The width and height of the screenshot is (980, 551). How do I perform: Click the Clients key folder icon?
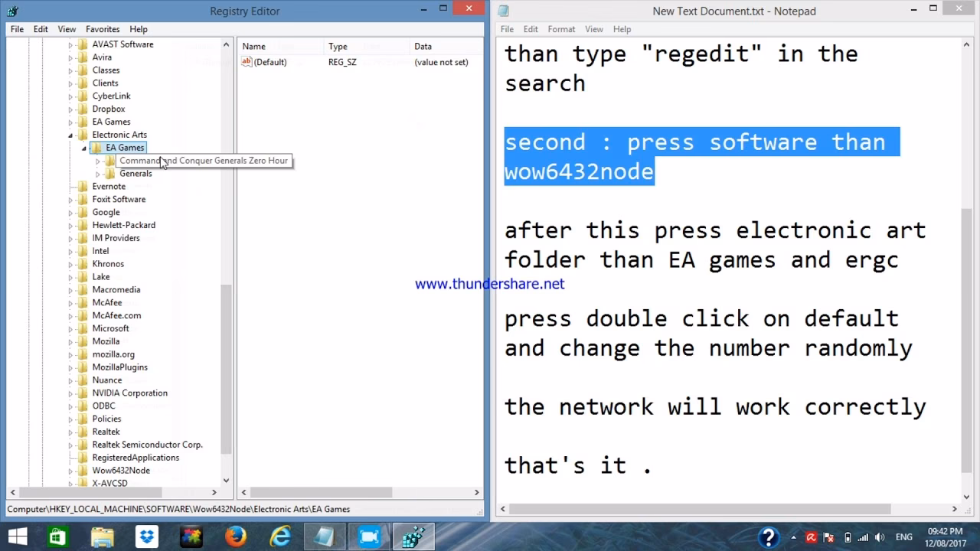tap(83, 83)
